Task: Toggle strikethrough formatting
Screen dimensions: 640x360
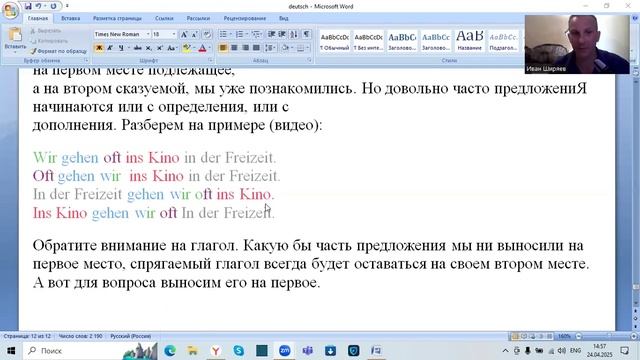Action: point(138,48)
